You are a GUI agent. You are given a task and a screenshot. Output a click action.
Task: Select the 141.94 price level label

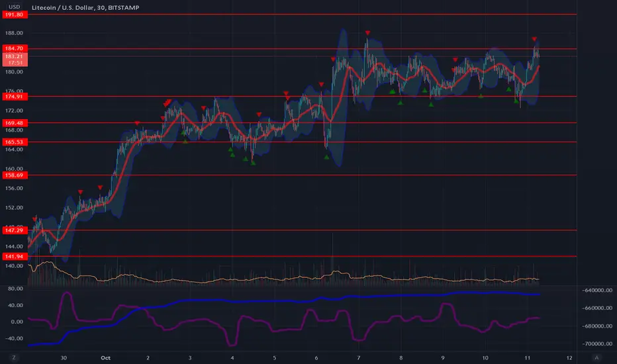[x=15, y=256]
